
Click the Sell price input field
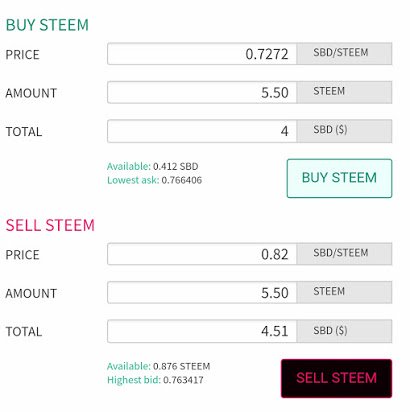click(x=202, y=254)
